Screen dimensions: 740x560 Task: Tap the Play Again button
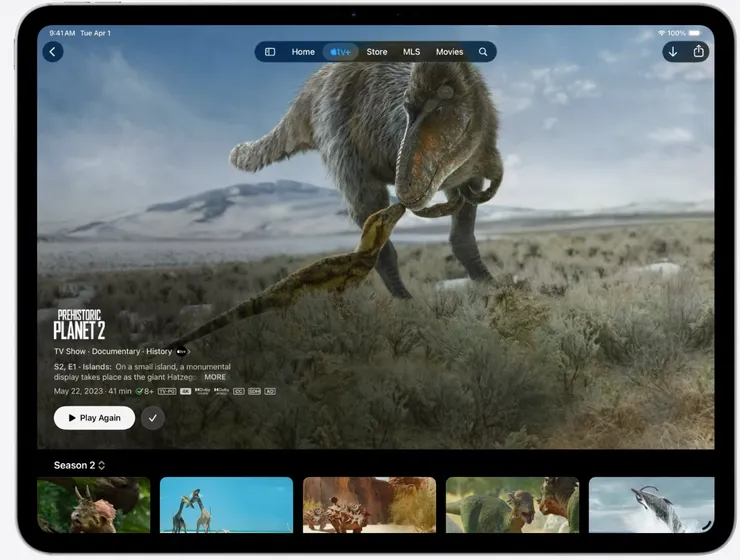coord(94,418)
